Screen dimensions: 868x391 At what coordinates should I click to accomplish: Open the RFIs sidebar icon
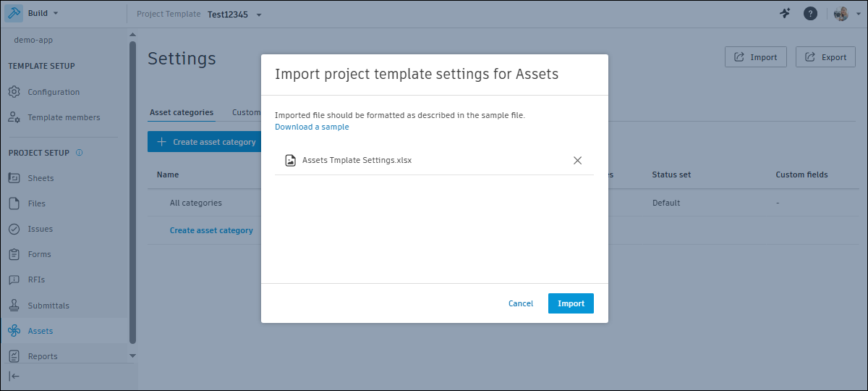coord(14,279)
